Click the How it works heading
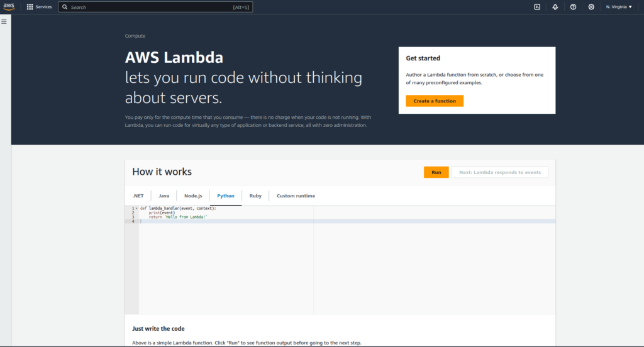The image size is (644, 347). (162, 172)
